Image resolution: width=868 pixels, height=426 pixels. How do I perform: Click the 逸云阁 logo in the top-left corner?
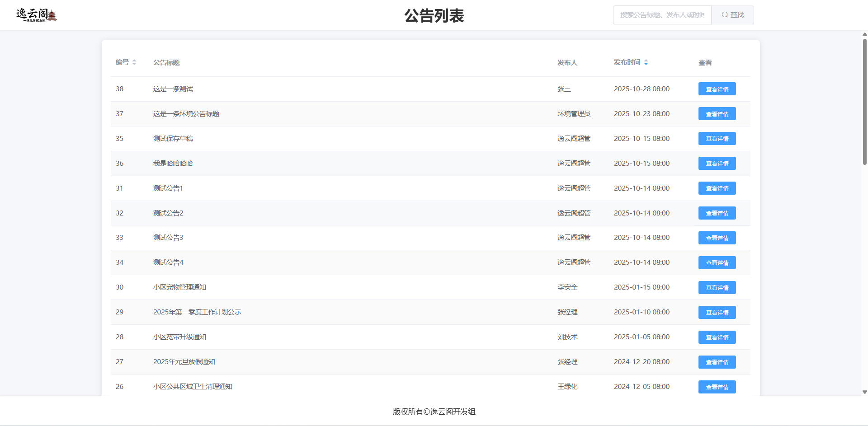tap(36, 14)
